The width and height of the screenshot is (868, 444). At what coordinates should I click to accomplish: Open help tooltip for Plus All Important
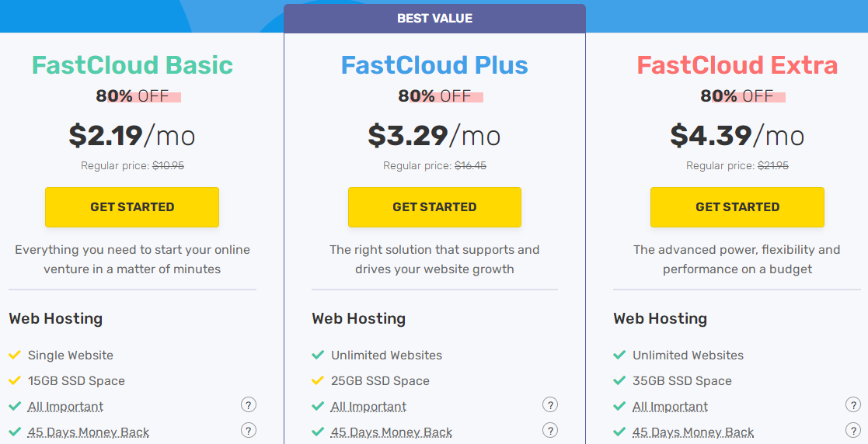[x=550, y=405]
